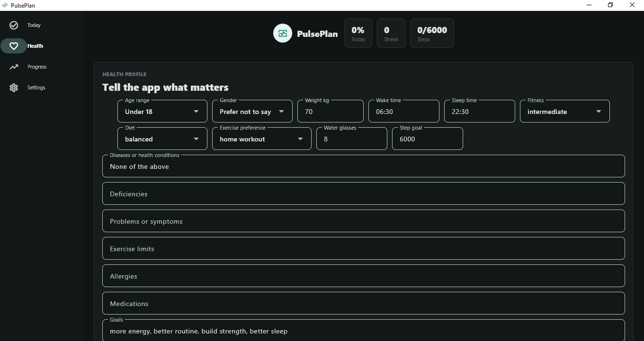Click the PulsePlan round logo icon
The height and width of the screenshot is (341, 644).
pos(283,33)
